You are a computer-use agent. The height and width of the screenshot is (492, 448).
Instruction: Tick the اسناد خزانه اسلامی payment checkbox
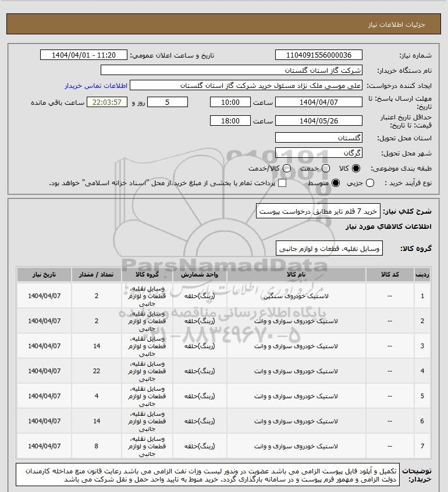point(282,183)
